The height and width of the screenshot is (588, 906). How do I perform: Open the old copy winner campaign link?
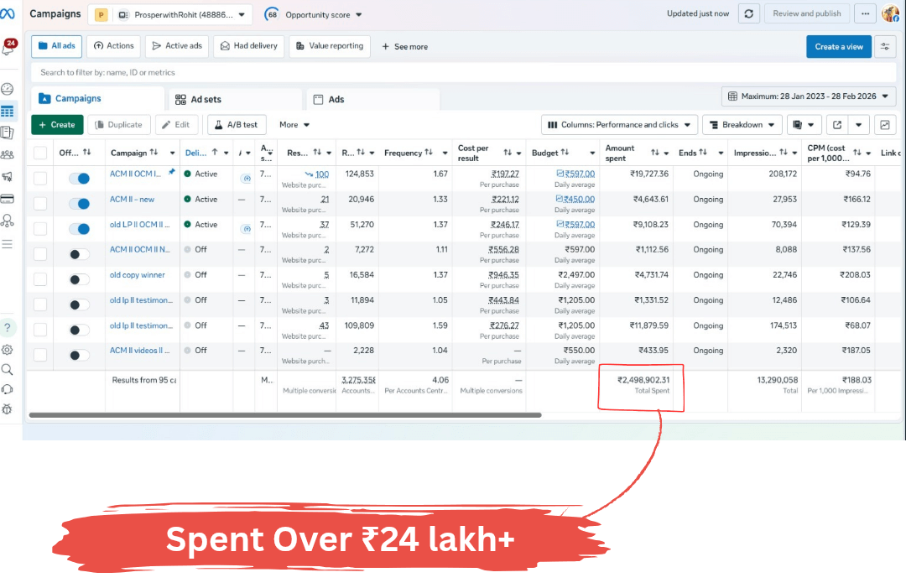coord(138,275)
